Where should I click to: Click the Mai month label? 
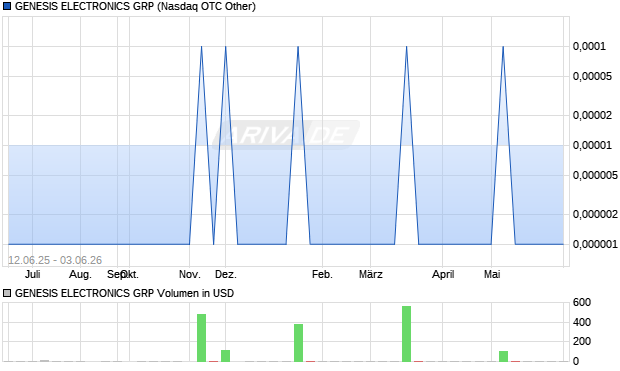pos(492,274)
